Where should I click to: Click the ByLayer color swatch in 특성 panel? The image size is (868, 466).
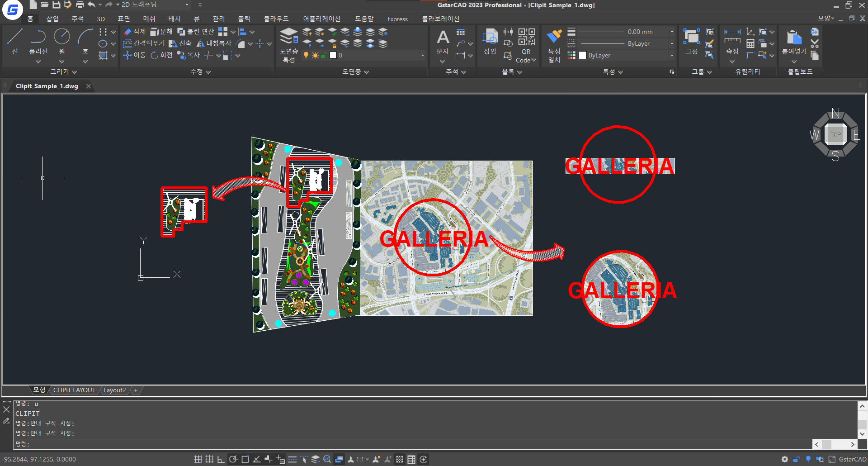[583, 55]
